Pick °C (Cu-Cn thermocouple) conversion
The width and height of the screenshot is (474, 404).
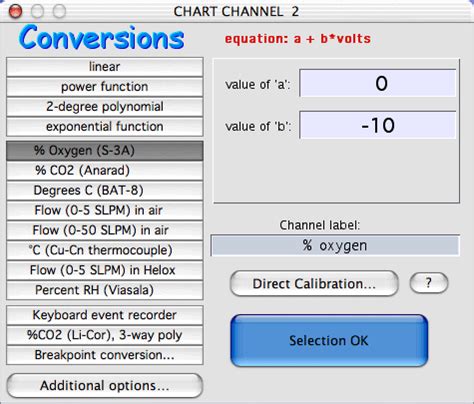coord(104,250)
